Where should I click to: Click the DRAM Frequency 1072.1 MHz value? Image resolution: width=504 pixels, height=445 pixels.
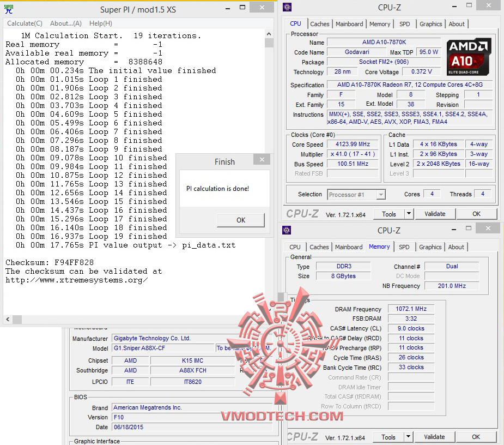coord(411,309)
